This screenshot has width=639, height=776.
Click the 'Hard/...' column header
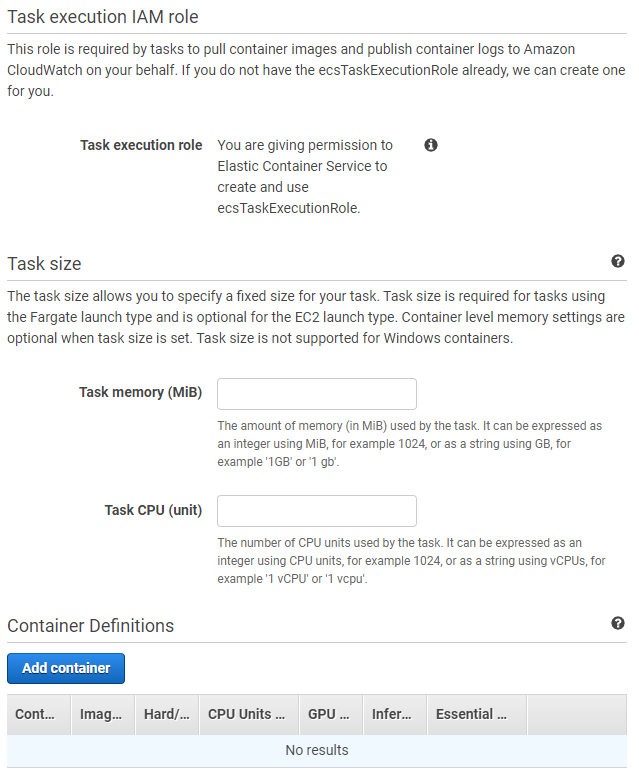coord(166,714)
